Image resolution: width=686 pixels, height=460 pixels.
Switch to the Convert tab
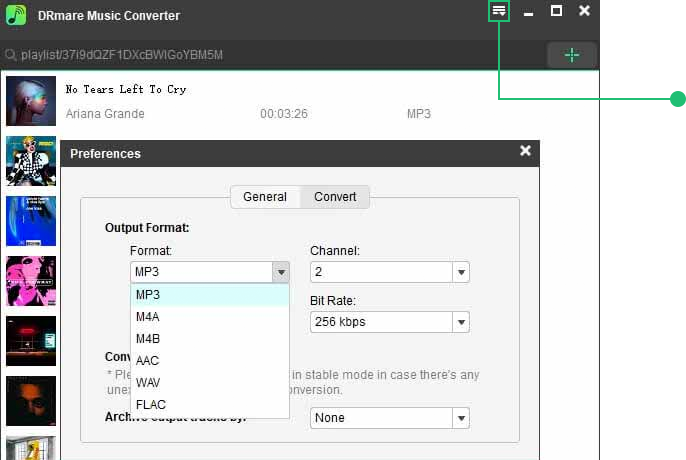point(335,197)
